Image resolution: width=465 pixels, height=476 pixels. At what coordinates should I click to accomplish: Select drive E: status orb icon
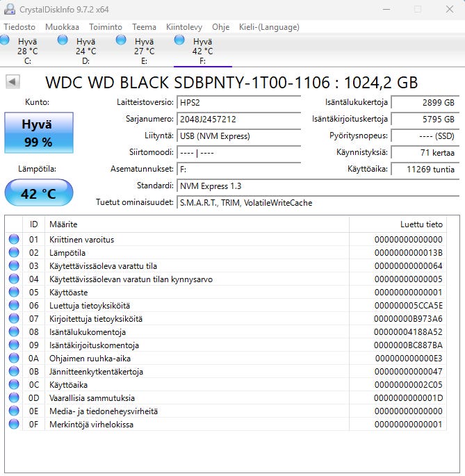tap(122, 40)
